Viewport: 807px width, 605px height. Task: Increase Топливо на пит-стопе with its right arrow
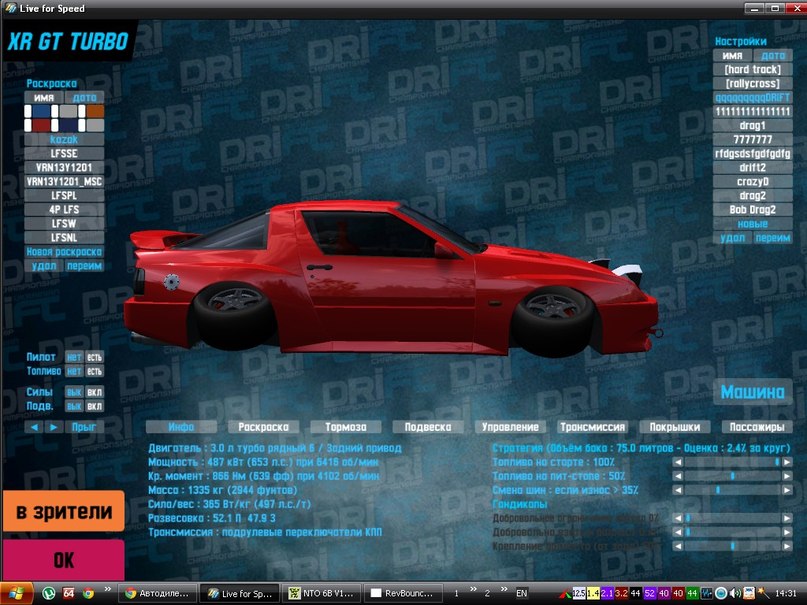pyautogui.click(x=787, y=476)
